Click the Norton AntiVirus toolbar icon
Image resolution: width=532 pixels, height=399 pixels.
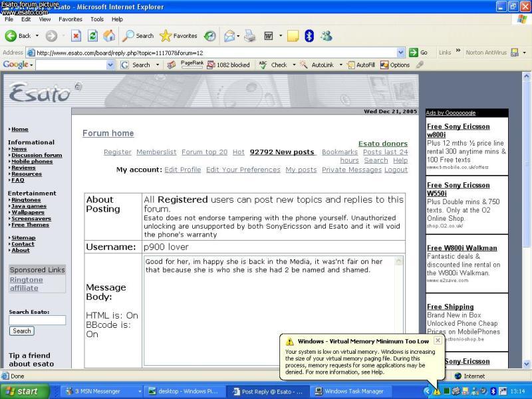click(515, 53)
